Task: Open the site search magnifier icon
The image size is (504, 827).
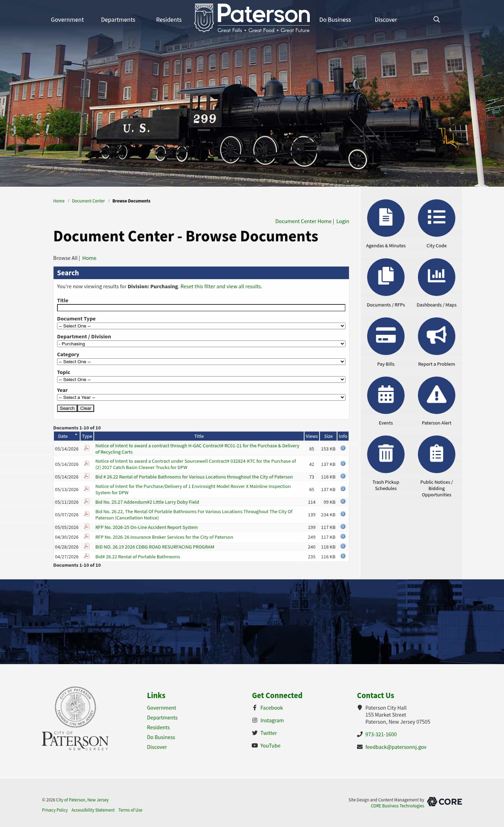Action: point(436,19)
